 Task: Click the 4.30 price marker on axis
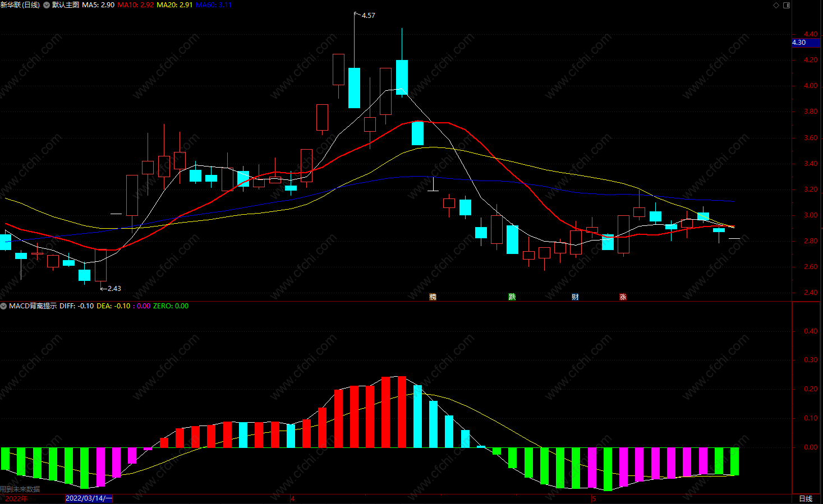806,43
